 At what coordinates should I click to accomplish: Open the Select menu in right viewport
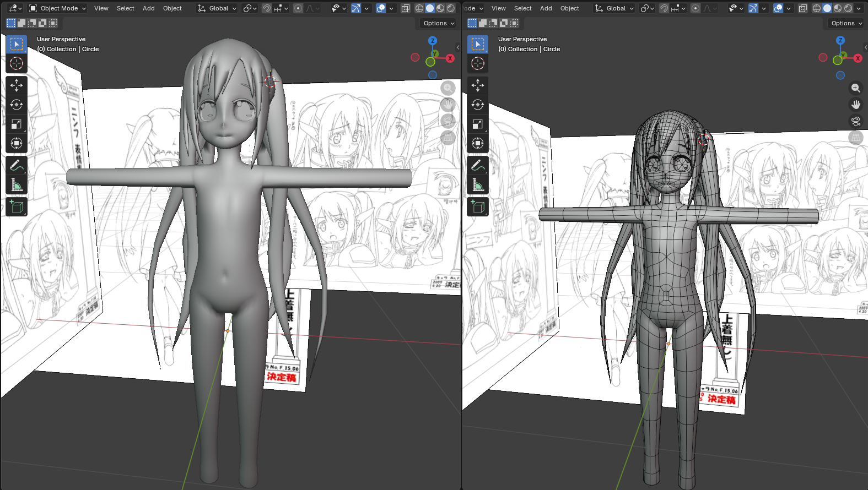[x=523, y=8]
